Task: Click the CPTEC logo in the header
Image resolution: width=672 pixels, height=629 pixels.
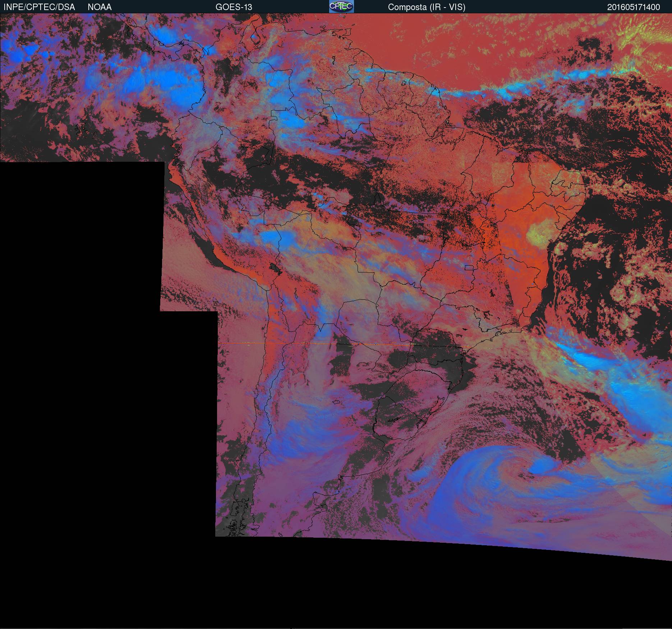Action: pyautogui.click(x=341, y=6)
